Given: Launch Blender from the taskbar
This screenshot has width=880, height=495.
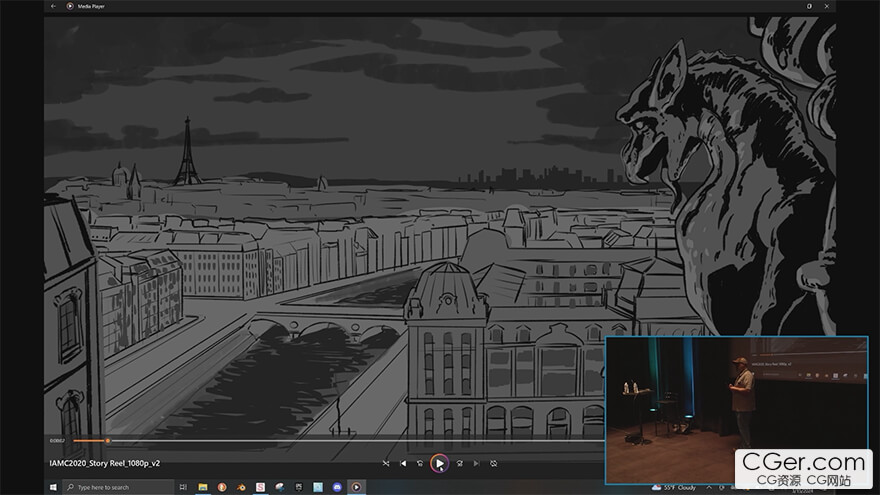Looking at the screenshot, I should coord(241,487).
